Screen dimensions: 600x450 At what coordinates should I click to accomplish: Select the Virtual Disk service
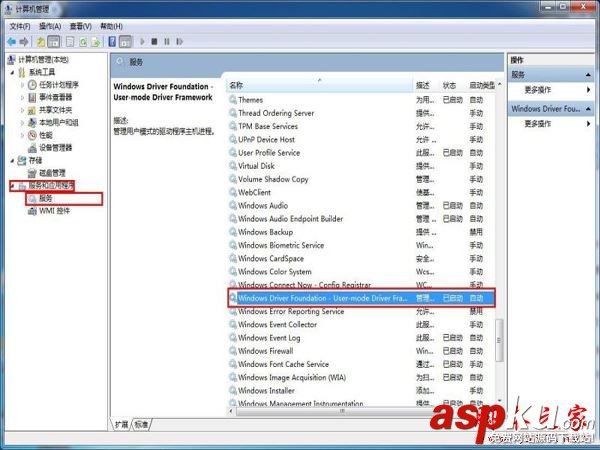[361, 166]
